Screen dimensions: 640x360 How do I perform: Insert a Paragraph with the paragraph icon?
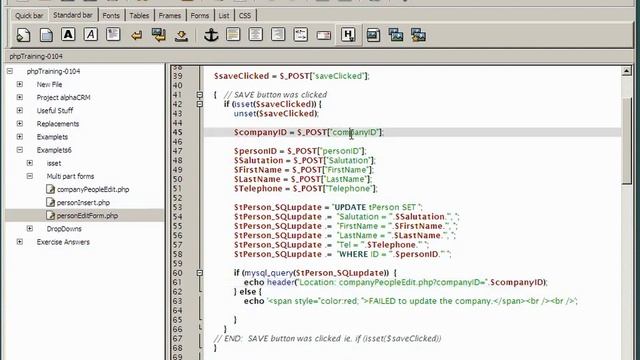point(113,35)
